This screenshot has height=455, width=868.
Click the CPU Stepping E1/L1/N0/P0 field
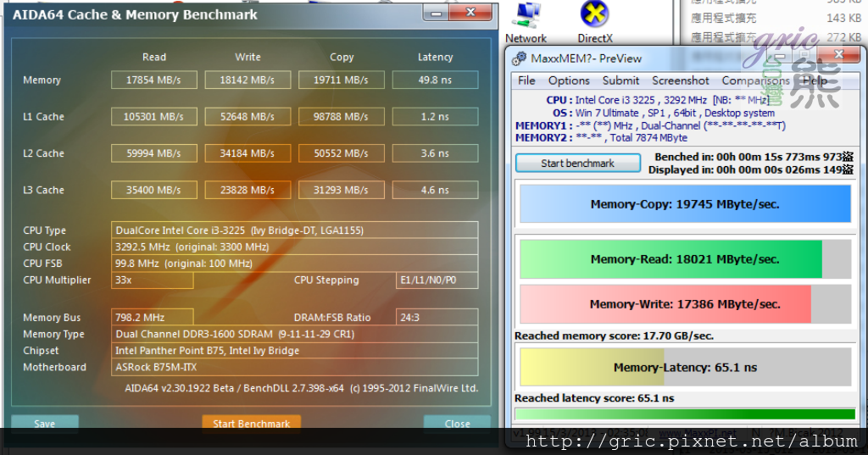(x=437, y=280)
